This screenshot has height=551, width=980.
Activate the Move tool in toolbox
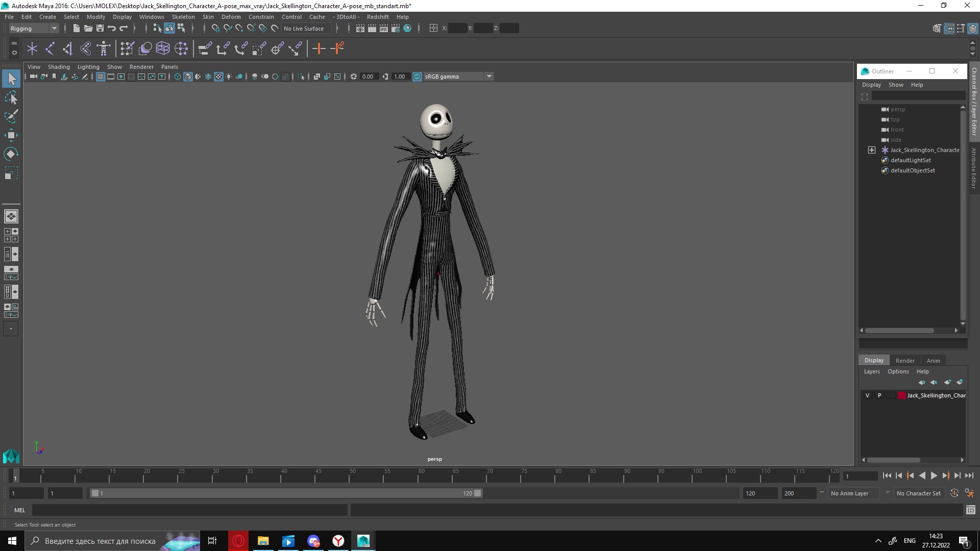coord(11,135)
